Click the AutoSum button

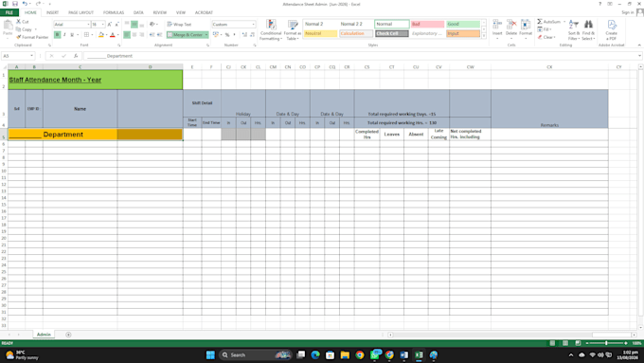pyautogui.click(x=548, y=22)
